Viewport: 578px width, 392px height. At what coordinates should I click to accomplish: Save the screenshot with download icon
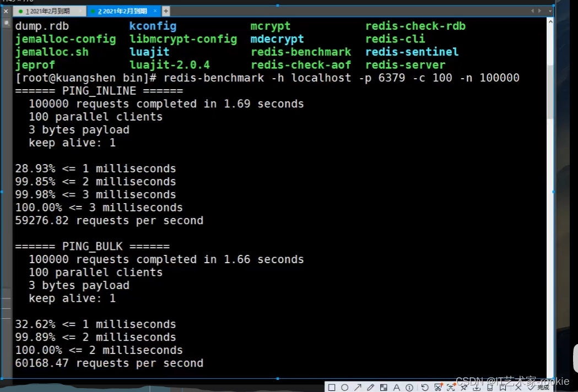pos(477,387)
